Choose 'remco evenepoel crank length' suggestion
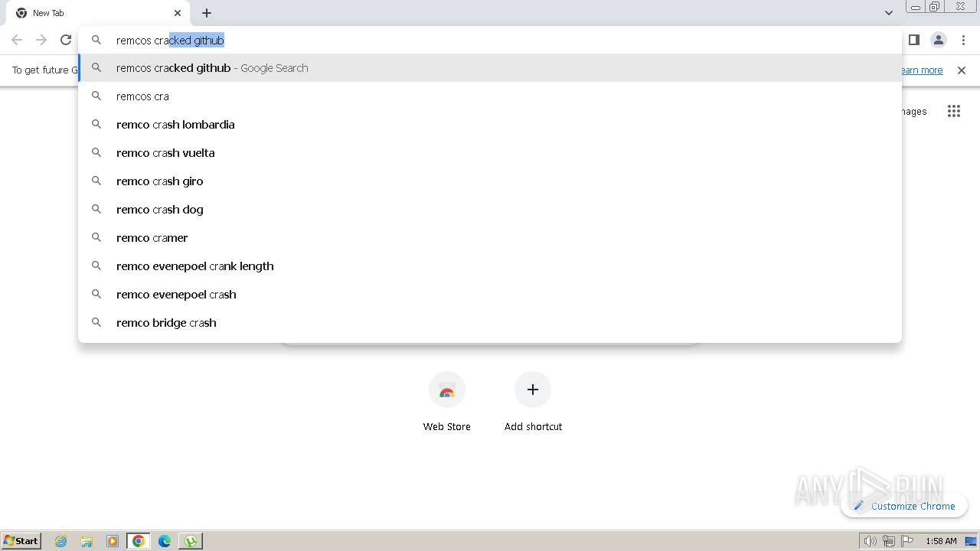The height and width of the screenshot is (551, 980). [490, 266]
